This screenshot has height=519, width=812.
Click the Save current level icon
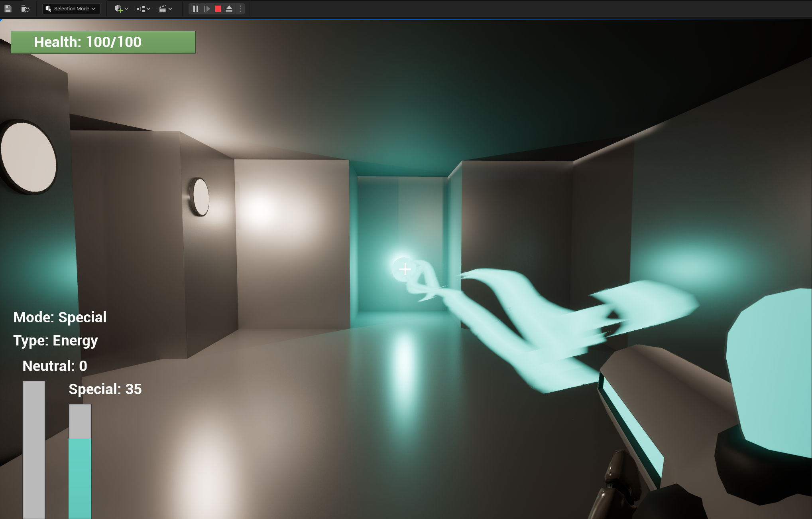coord(8,8)
